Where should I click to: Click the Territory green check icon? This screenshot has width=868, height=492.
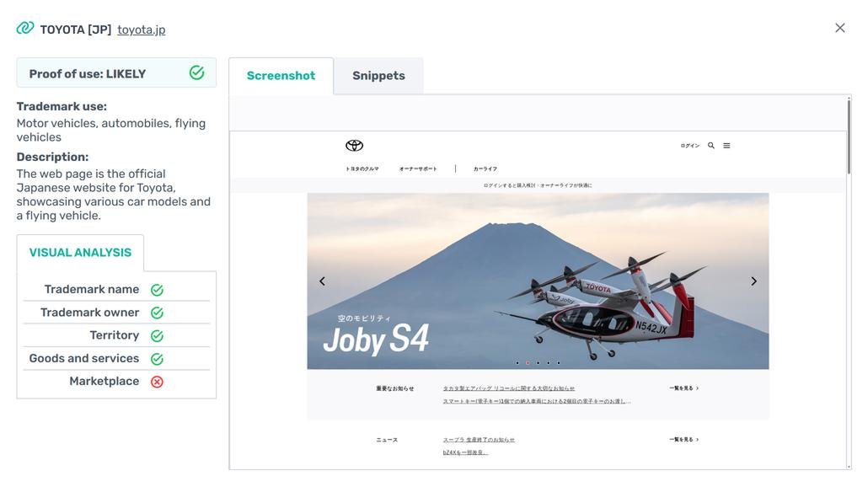(158, 336)
